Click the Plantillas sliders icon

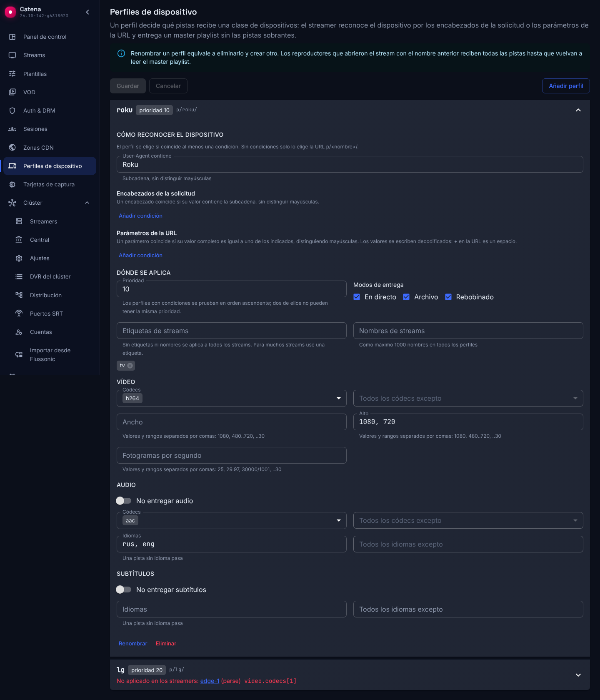click(12, 74)
